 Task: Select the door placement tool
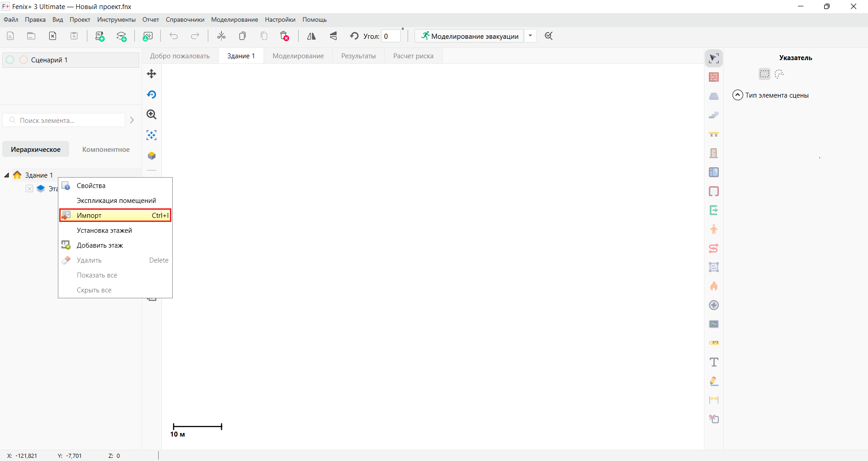tap(714, 153)
